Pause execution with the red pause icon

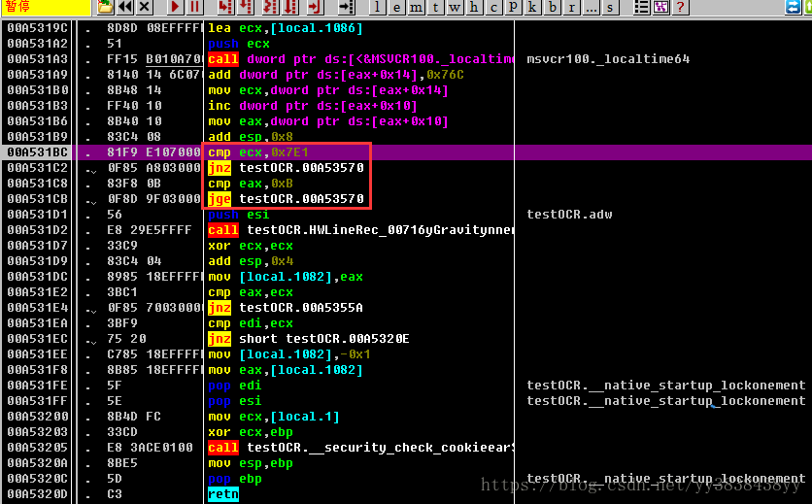pyautogui.click(x=194, y=7)
